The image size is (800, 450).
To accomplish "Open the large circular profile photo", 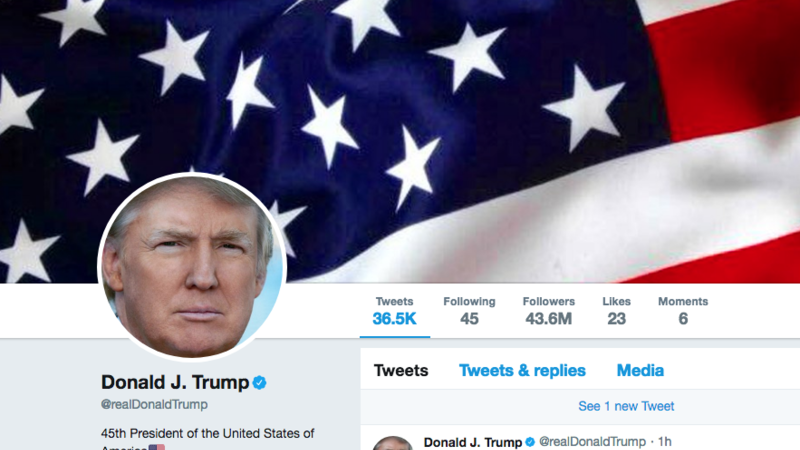I will point(192,267).
